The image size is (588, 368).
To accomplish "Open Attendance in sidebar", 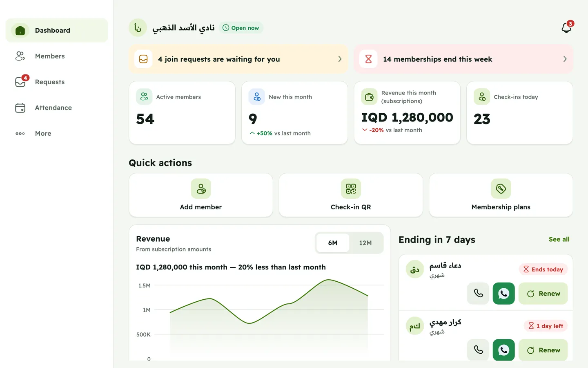I will (57, 108).
